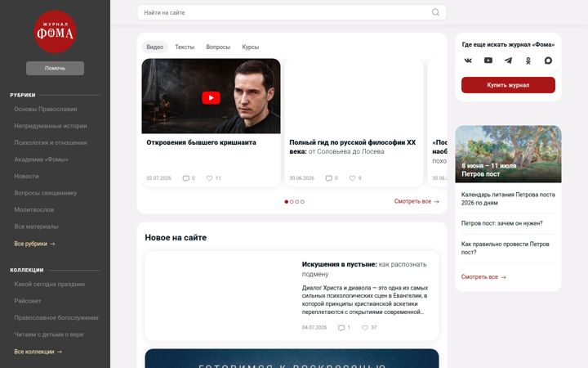This screenshot has width=588, height=368.
Task: Open the Telegram channel icon
Action: point(508,61)
